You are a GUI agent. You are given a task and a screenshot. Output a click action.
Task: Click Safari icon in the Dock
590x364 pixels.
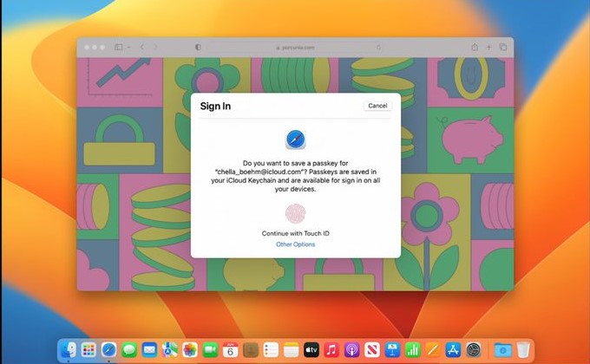[108, 350]
